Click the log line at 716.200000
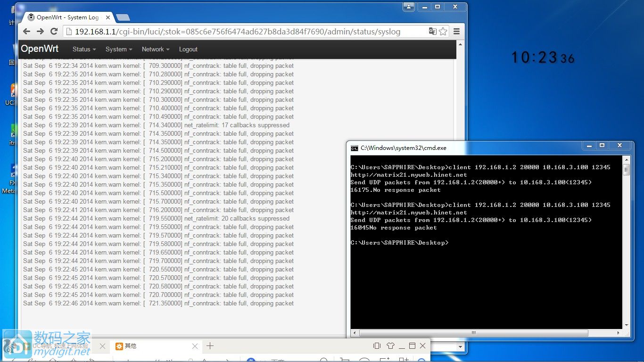 [x=158, y=210]
